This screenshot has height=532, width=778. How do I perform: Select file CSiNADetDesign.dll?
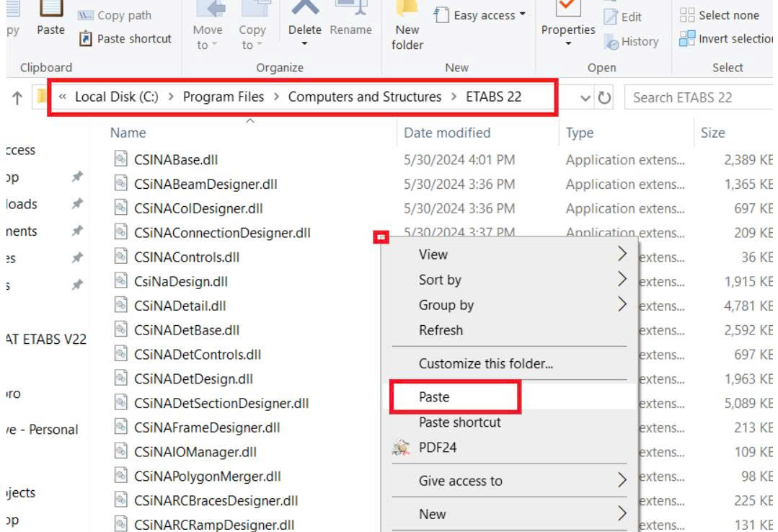[x=193, y=378]
